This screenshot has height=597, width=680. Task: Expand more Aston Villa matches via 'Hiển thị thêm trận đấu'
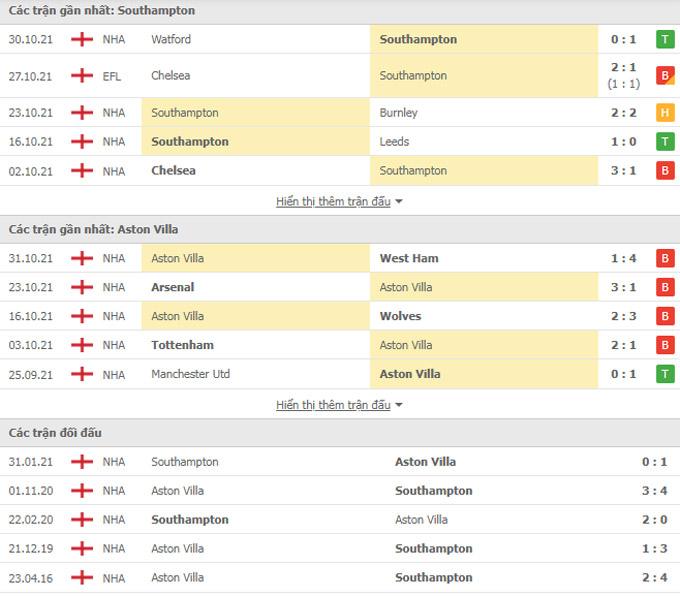click(x=333, y=405)
